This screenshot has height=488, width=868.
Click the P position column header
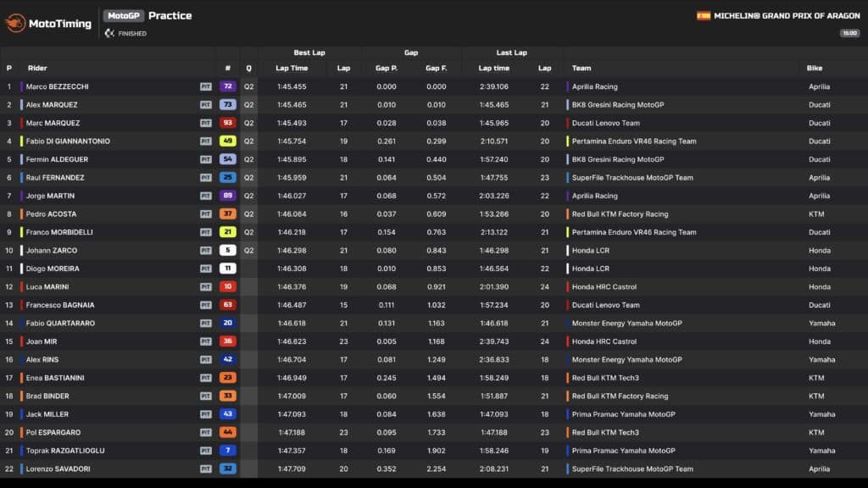point(8,68)
